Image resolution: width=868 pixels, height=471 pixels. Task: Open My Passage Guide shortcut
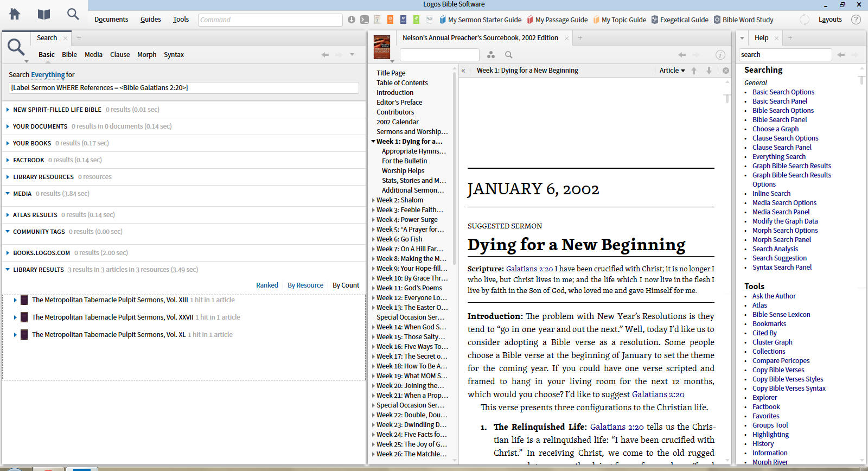coord(557,20)
